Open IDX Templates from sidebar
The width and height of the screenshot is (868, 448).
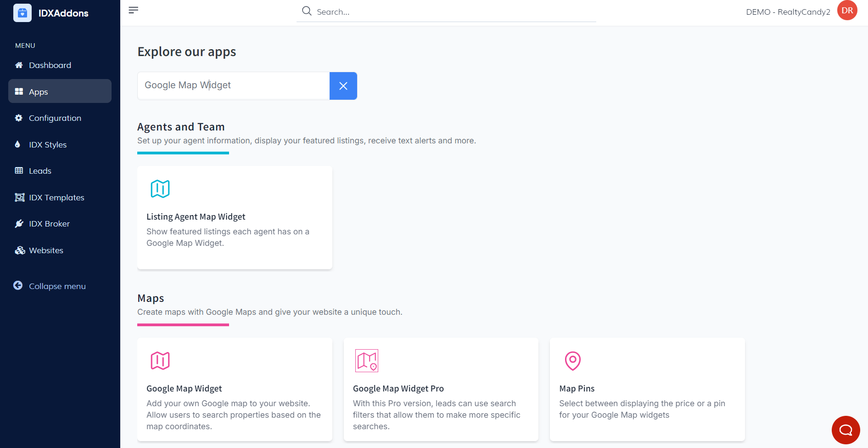tap(56, 198)
